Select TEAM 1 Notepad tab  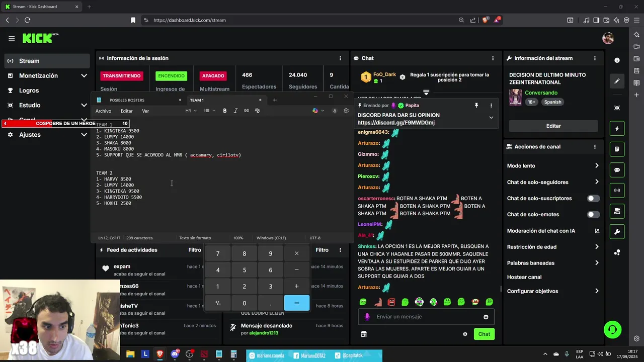click(226, 100)
